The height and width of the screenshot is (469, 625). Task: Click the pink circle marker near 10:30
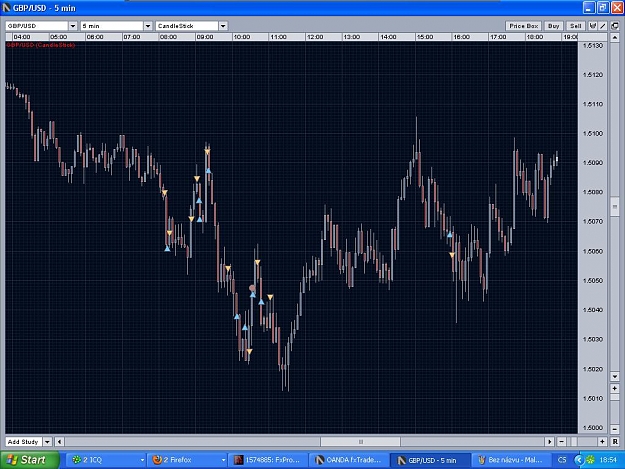252,288
